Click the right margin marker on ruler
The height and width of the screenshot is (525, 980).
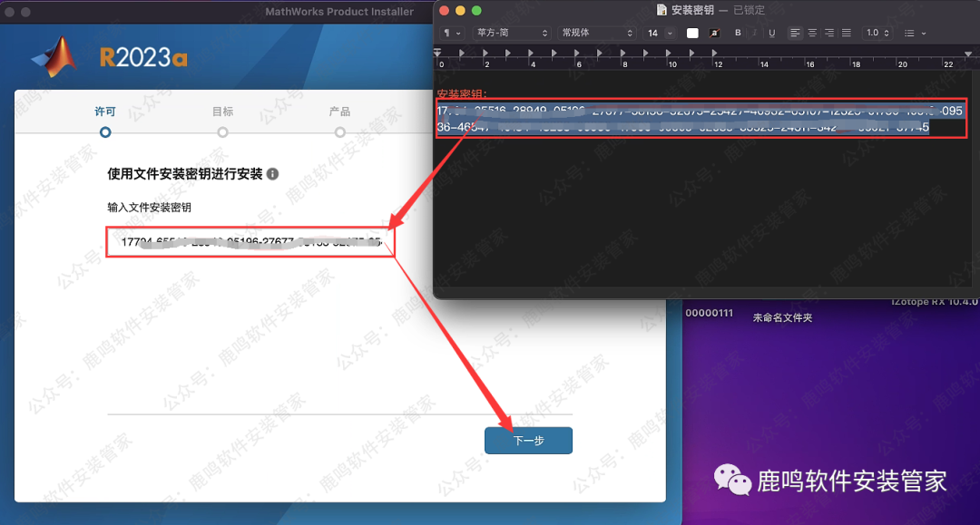click(x=968, y=54)
